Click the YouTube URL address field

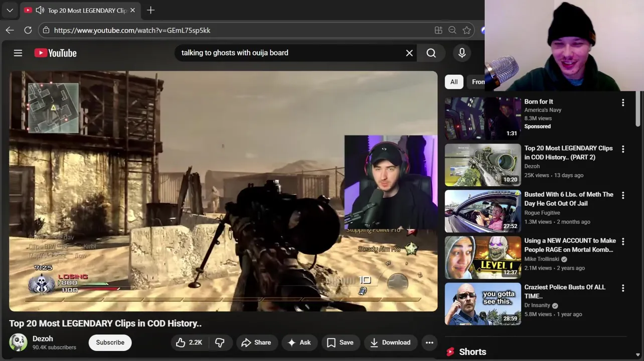(x=241, y=30)
